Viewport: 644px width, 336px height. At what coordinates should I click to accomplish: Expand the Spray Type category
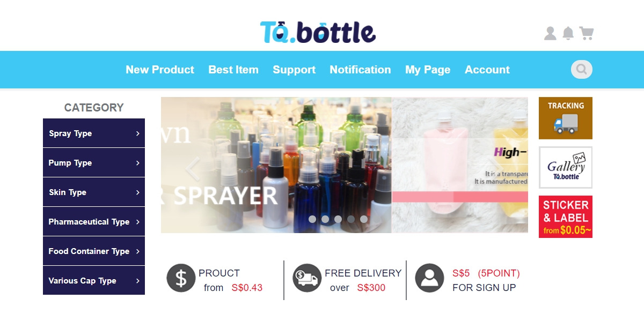click(94, 133)
